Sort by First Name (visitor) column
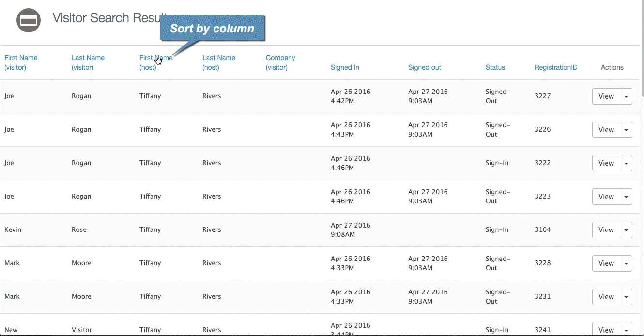Viewport: 644px width, 336px height. [21, 62]
